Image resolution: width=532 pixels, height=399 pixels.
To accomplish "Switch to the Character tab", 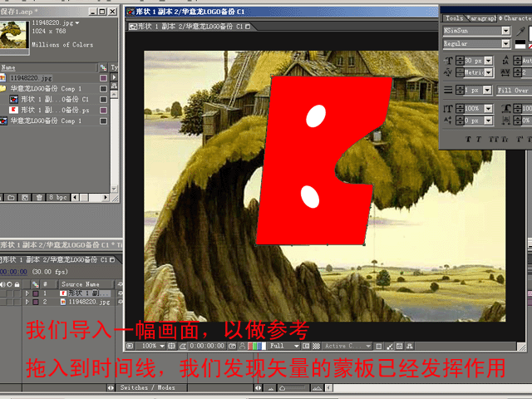I will [515, 18].
